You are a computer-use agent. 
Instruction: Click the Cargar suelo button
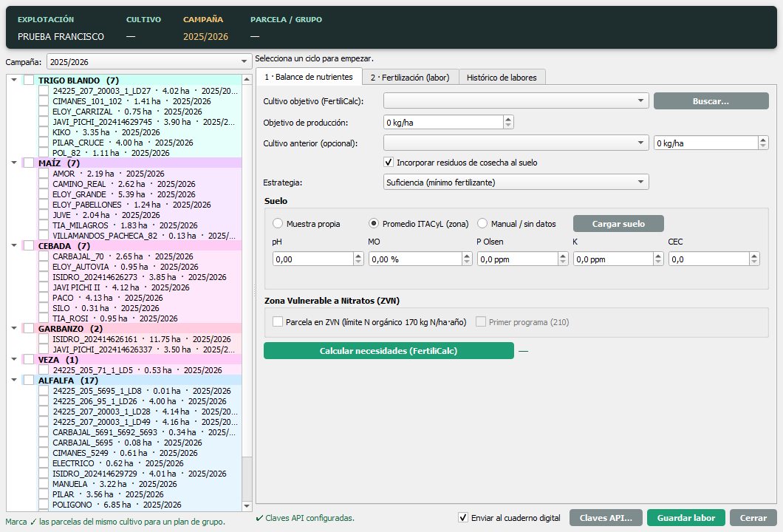(618, 224)
